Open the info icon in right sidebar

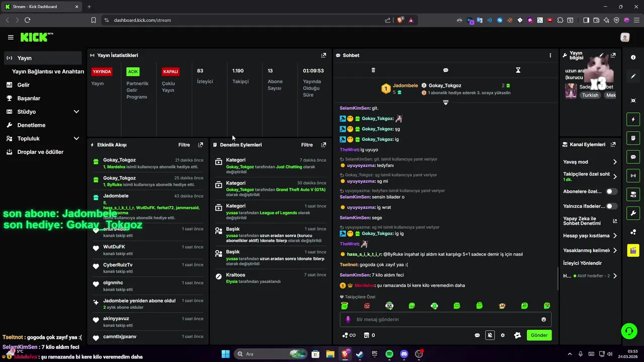(633, 58)
